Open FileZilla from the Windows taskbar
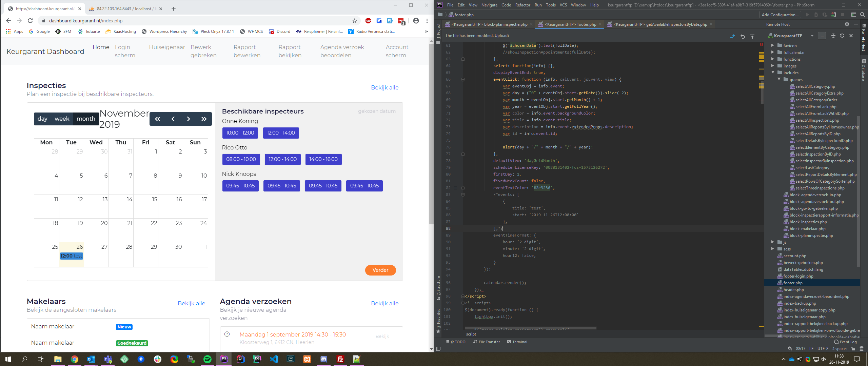Viewport: 868px width, 366px height. (x=340, y=359)
